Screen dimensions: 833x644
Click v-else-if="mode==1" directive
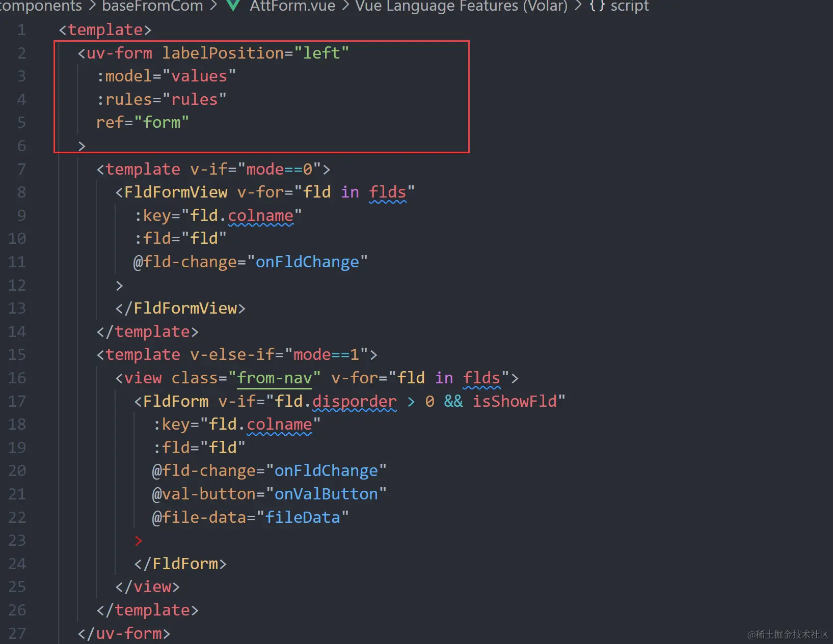point(279,355)
